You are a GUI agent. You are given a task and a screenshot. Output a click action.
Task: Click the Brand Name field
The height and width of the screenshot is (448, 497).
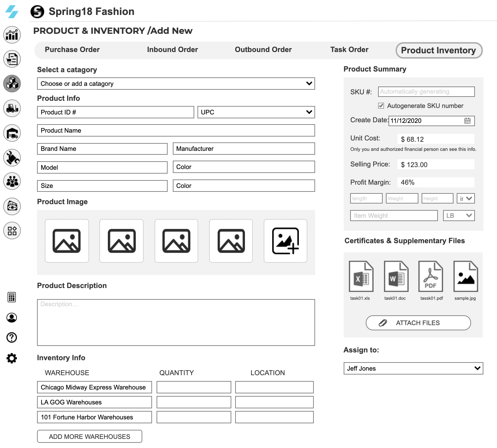coord(102,149)
